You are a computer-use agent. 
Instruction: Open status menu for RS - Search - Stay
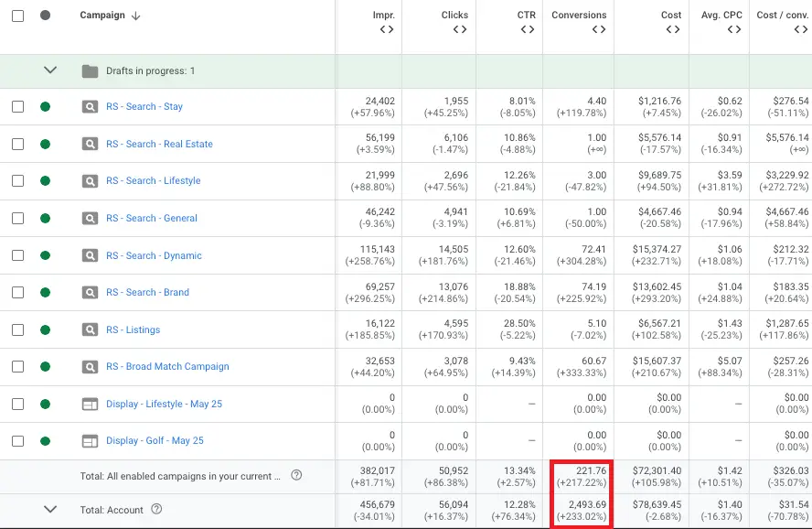tap(45, 107)
